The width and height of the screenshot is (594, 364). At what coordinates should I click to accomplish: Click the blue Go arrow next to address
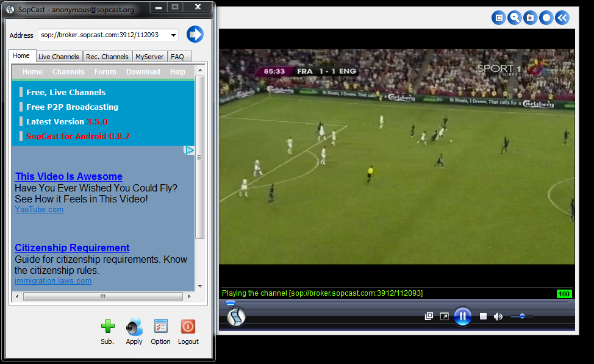(195, 35)
